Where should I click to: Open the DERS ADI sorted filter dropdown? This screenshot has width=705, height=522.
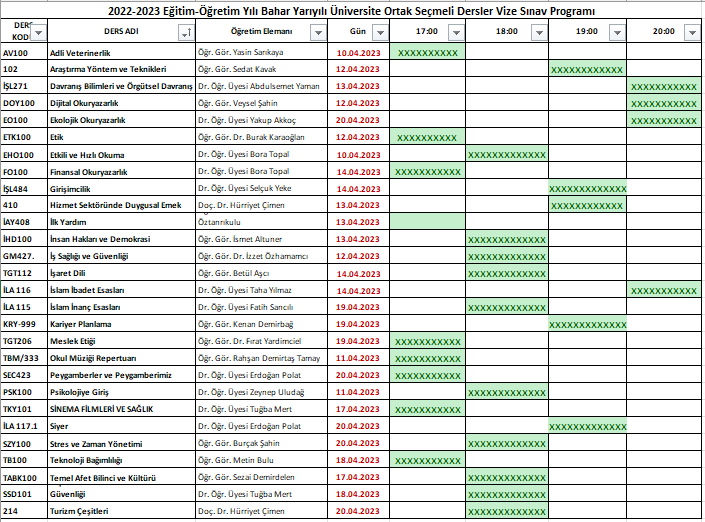click(186, 32)
